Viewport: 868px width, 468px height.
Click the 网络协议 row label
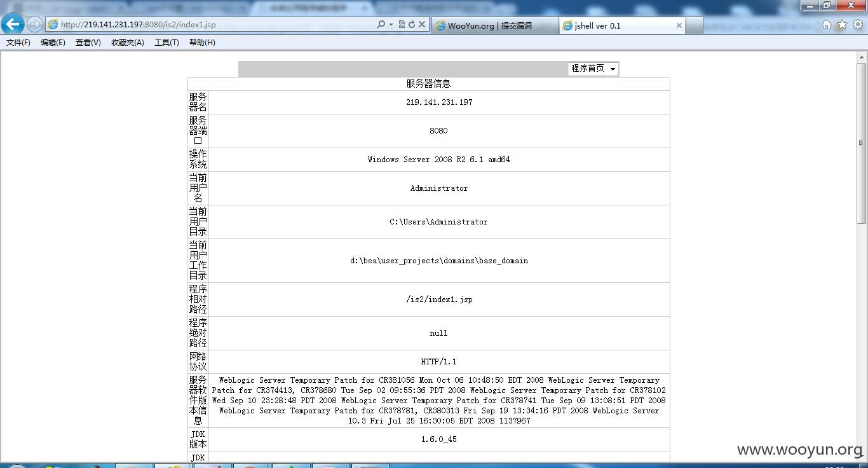point(198,362)
